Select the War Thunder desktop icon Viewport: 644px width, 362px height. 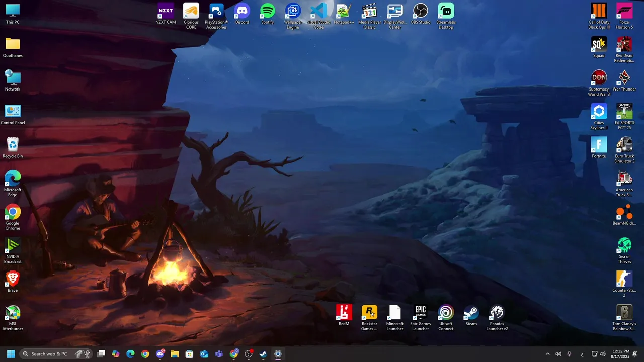[624, 81]
